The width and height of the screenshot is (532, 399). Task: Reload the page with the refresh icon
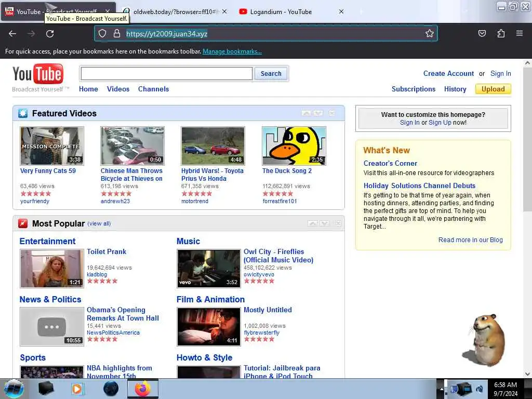(50, 34)
